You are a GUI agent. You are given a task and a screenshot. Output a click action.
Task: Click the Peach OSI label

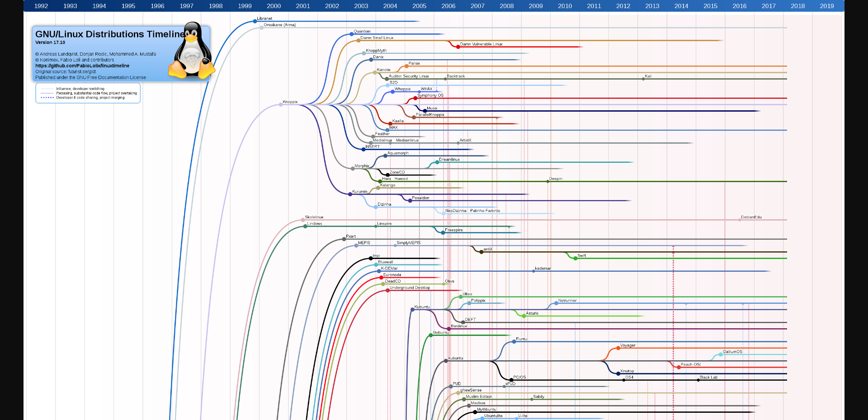691,364
